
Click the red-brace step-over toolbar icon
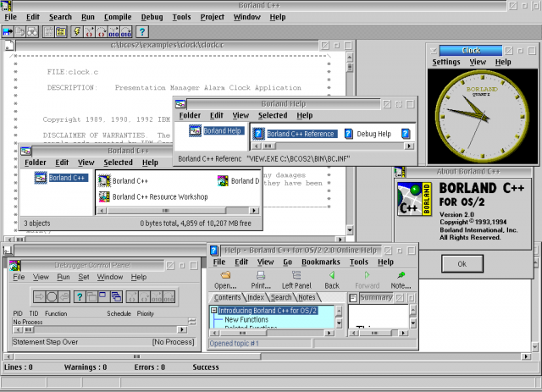pyautogui.click(x=102, y=32)
